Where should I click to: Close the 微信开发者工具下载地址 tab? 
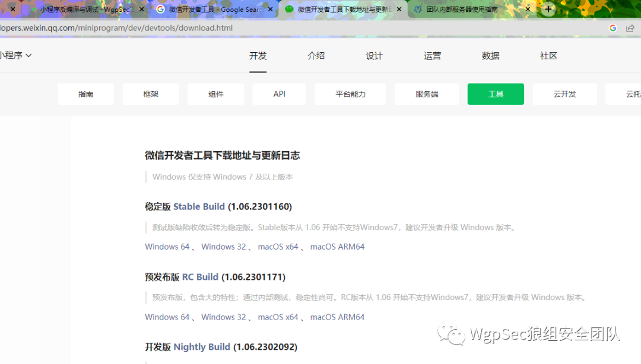[x=399, y=9]
